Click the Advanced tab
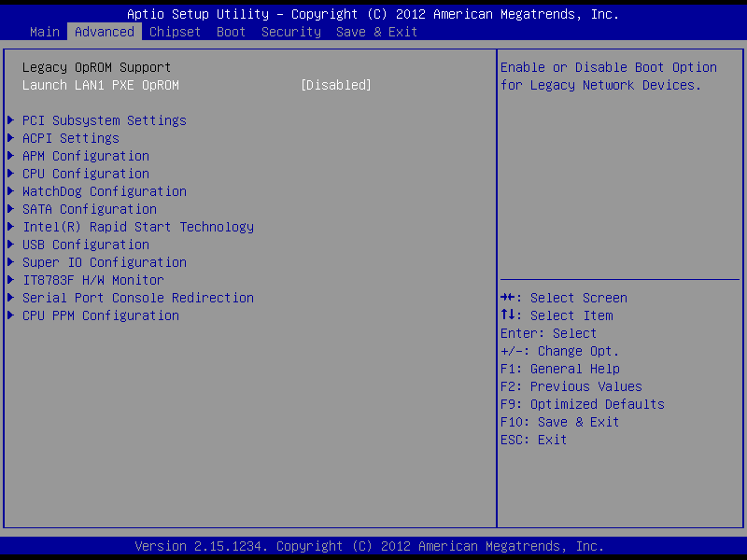The width and height of the screenshot is (747, 560). 105,32
